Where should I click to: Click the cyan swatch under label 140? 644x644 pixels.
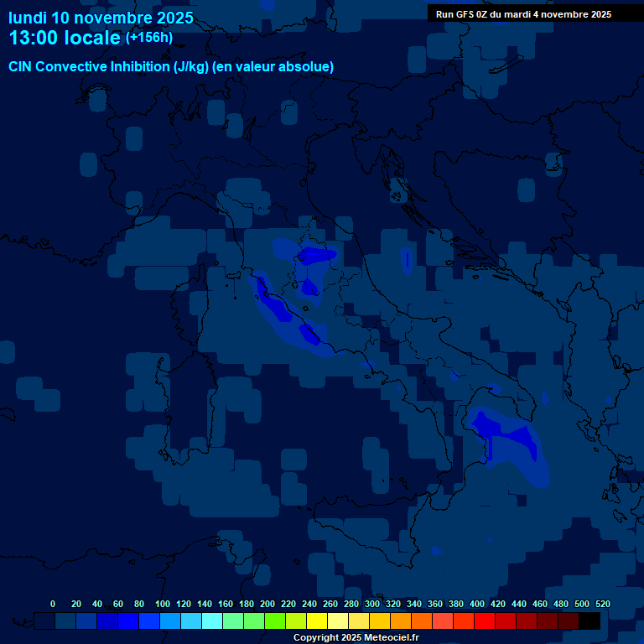tap(213, 621)
